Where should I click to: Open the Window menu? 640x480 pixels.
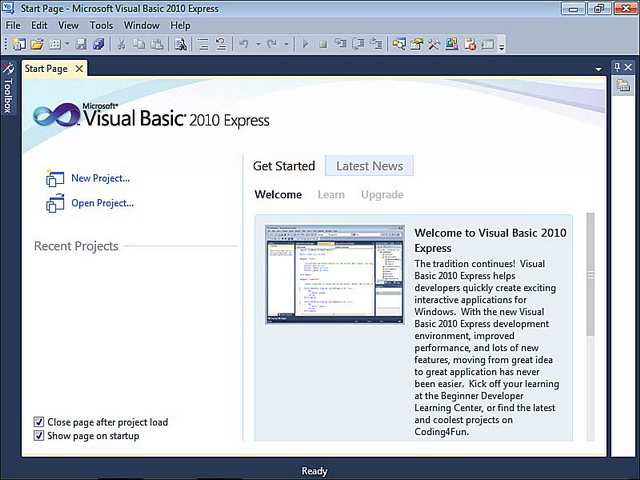142,25
